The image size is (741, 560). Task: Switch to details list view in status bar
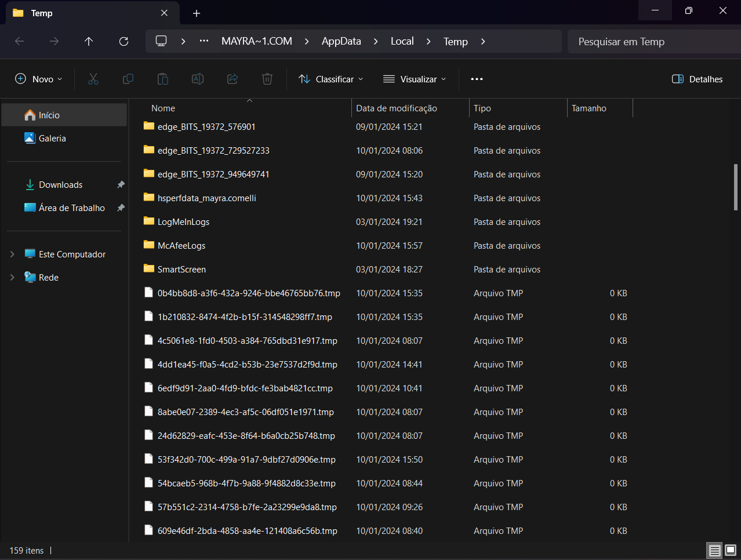[x=715, y=550]
